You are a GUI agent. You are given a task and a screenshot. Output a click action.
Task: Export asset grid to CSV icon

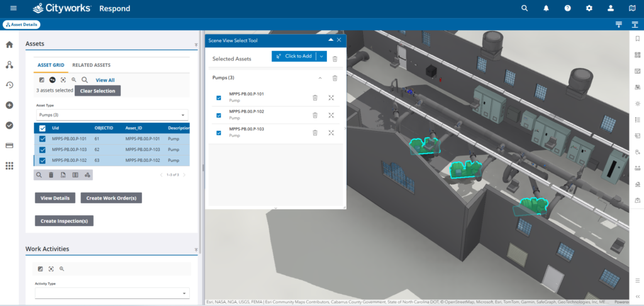(x=64, y=175)
